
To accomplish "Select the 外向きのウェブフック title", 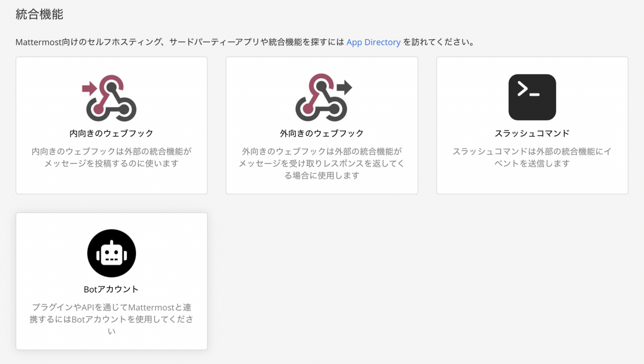I will 322,133.
